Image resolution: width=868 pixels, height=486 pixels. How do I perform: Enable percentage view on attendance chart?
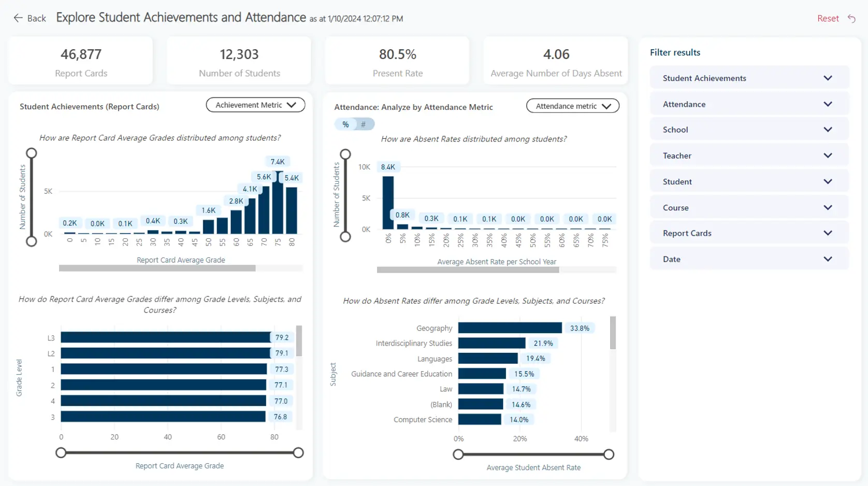pos(345,124)
